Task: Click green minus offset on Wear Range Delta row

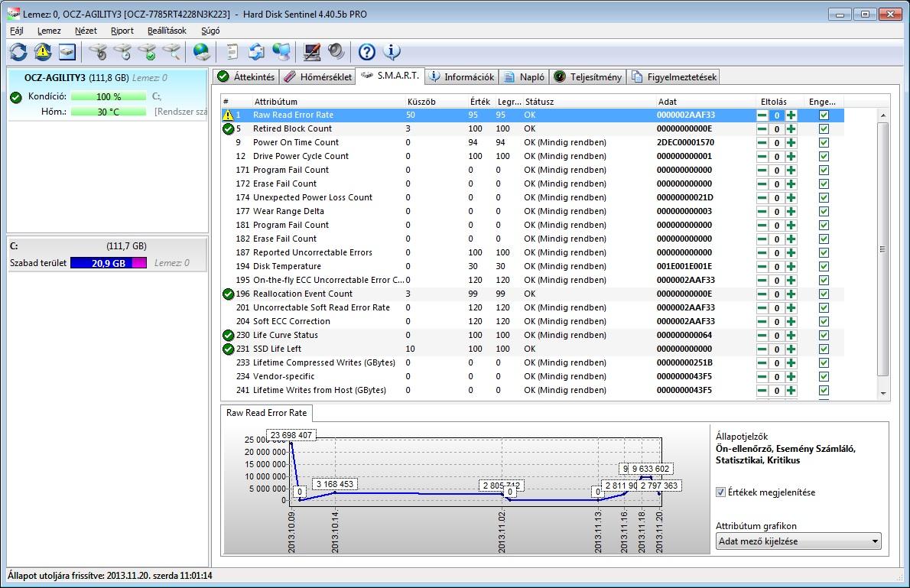Action: 762,211
